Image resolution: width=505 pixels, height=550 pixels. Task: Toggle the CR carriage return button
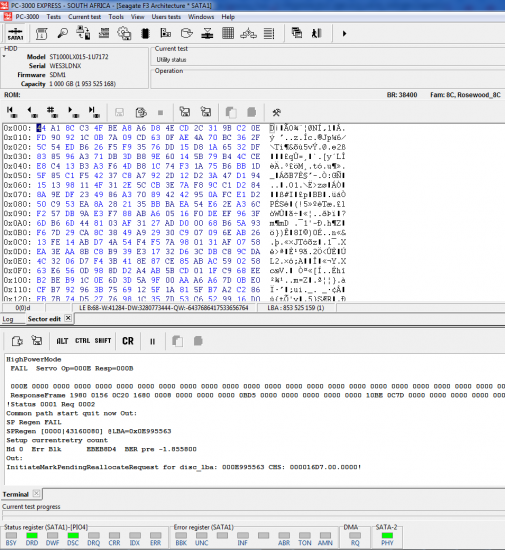[128, 341]
